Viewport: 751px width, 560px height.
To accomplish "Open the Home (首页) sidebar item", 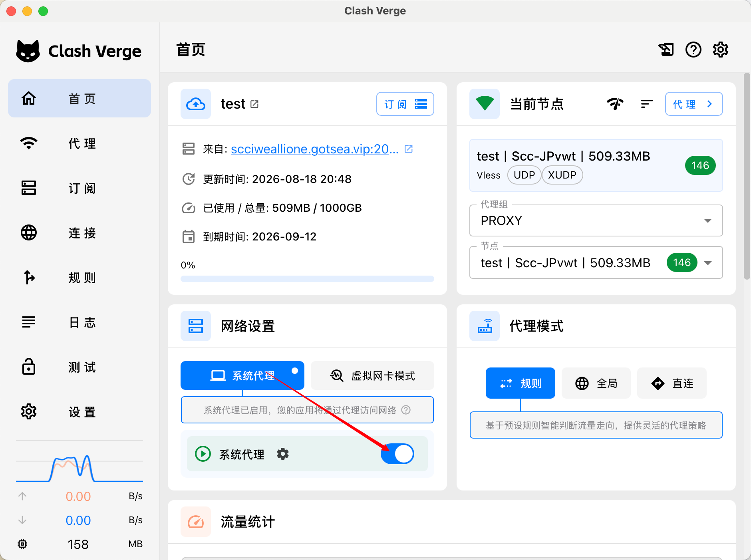I will point(79,98).
